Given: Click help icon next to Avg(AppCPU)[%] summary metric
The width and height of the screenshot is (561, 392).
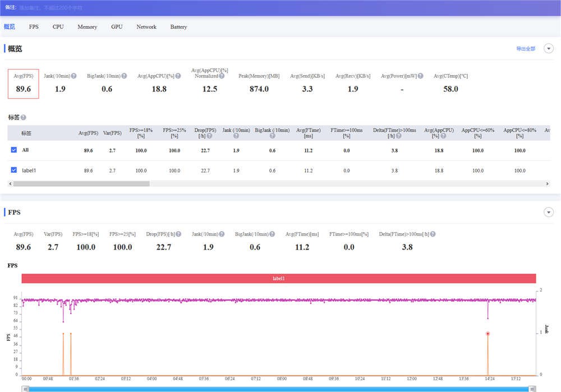Looking at the screenshot, I should [178, 76].
